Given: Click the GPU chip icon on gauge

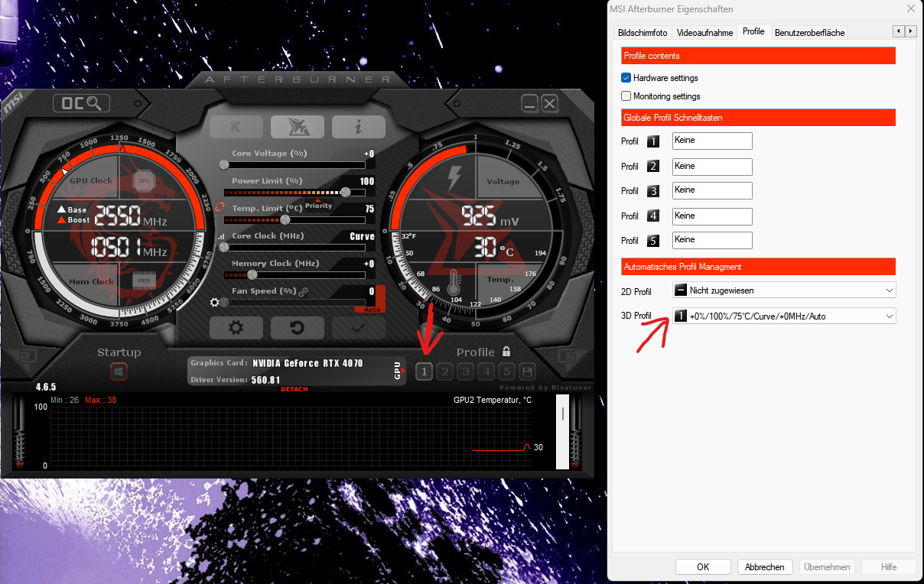Looking at the screenshot, I should [144, 181].
